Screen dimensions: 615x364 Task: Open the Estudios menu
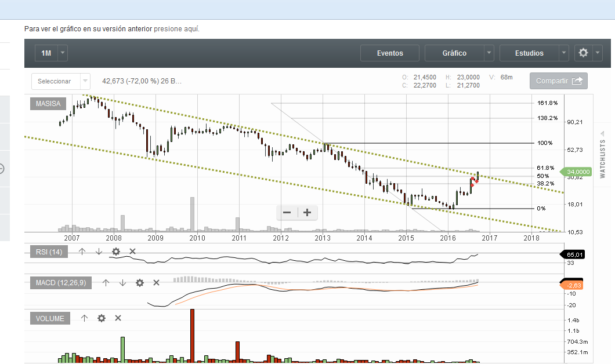[529, 53]
